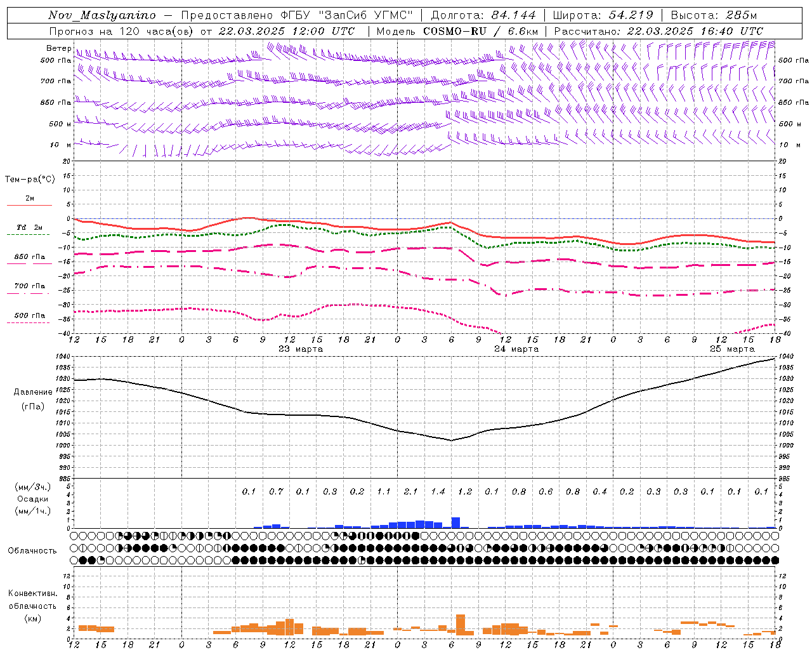812x650 pixels.
Task: Click the left '1040' pressure axis value
Action: [63, 357]
